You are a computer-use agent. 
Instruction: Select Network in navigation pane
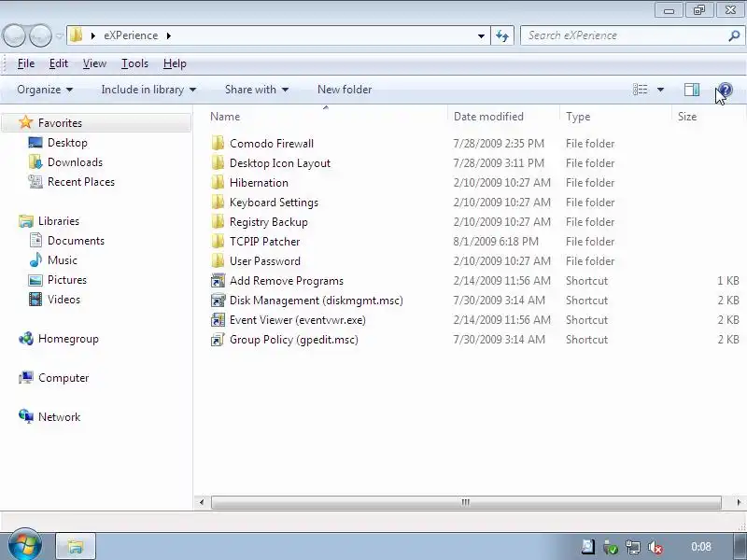[x=59, y=416]
